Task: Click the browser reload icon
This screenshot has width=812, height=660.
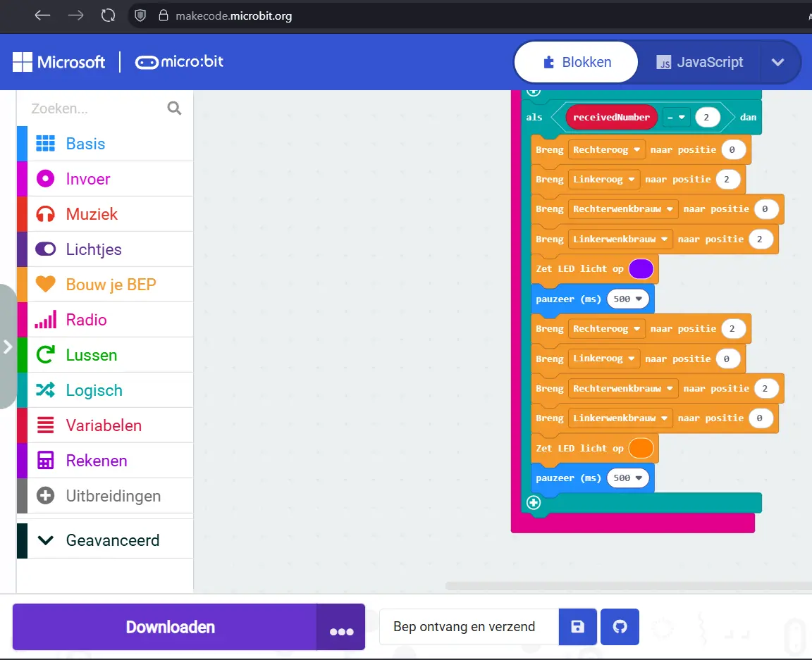Action: pos(108,15)
